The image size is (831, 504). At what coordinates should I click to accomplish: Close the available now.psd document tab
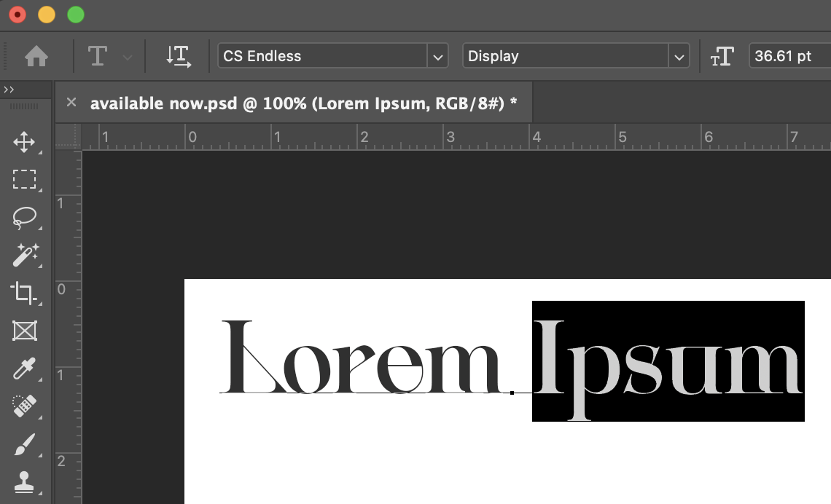[71, 103]
